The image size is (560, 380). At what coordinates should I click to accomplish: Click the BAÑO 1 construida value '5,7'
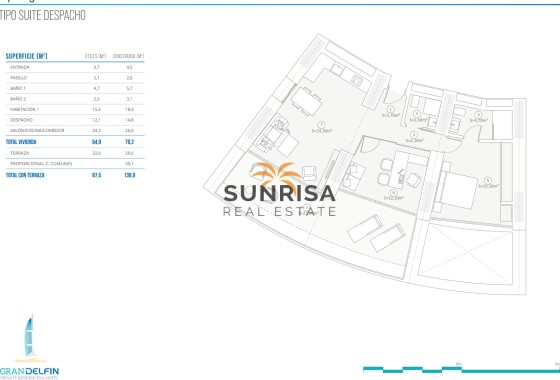point(129,88)
